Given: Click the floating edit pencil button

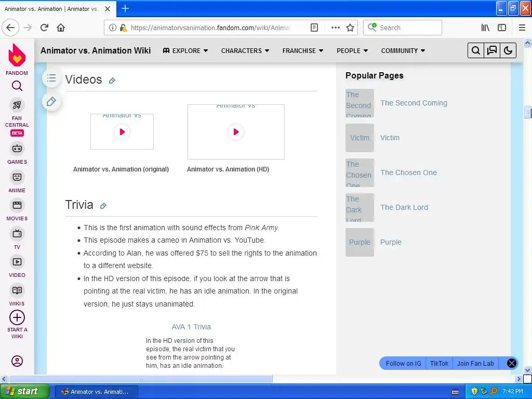Looking at the screenshot, I should 51,101.
